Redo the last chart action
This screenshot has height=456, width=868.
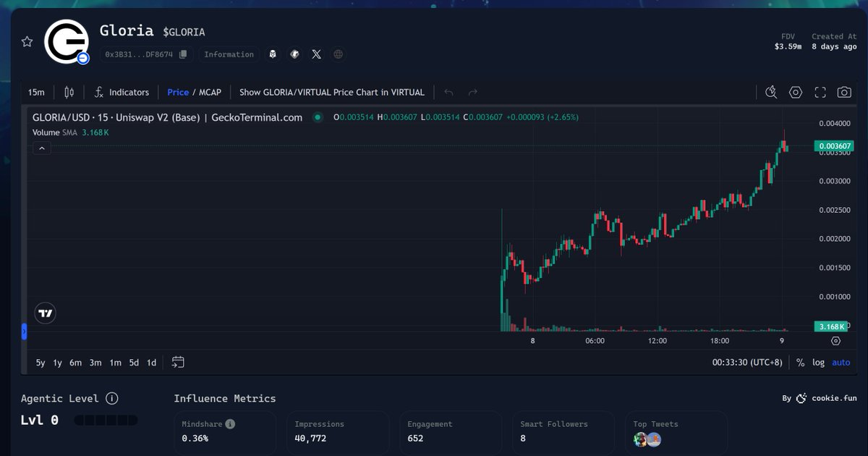[473, 93]
